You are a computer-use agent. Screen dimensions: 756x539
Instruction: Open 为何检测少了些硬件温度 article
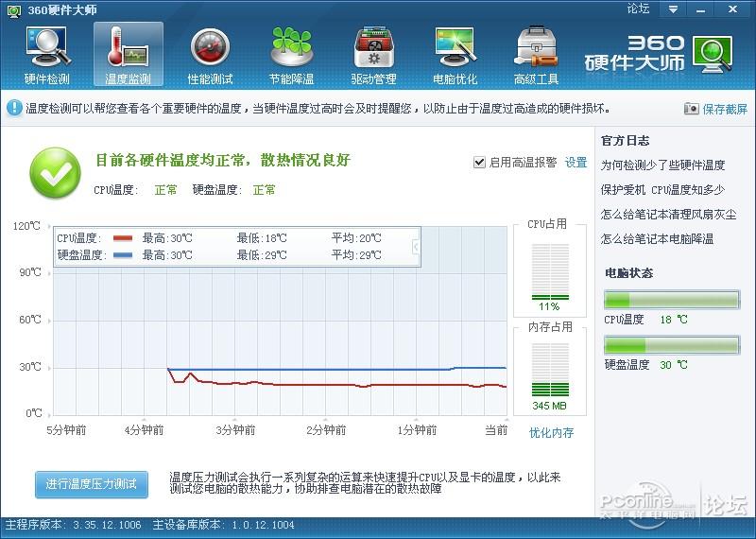[x=663, y=165]
